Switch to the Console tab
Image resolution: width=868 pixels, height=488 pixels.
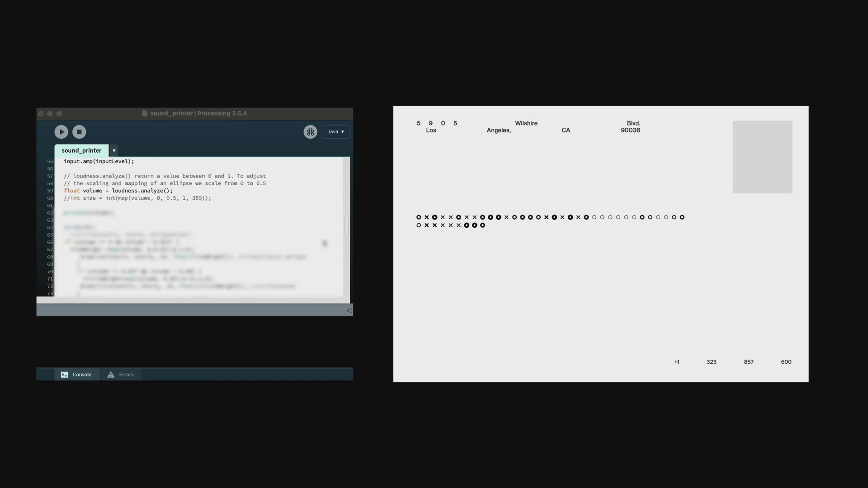point(76,375)
